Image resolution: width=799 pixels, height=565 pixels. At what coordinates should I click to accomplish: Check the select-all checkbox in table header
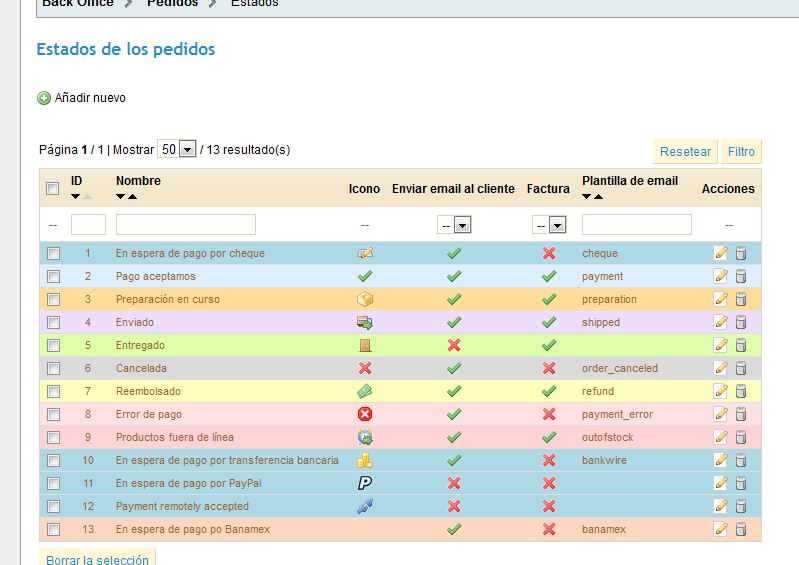click(x=52, y=189)
